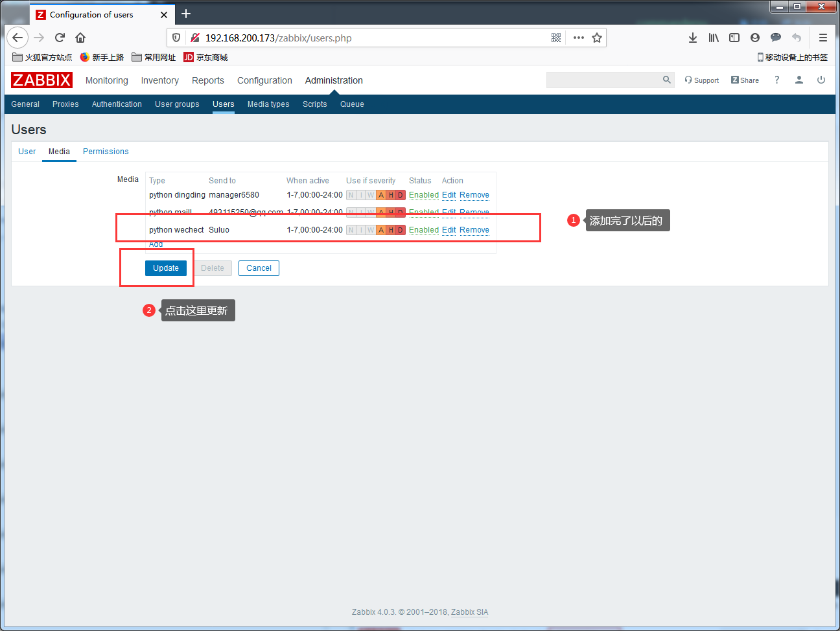The image size is (840, 631).
Task: Open Zabbix user profile icon
Action: 799,80
